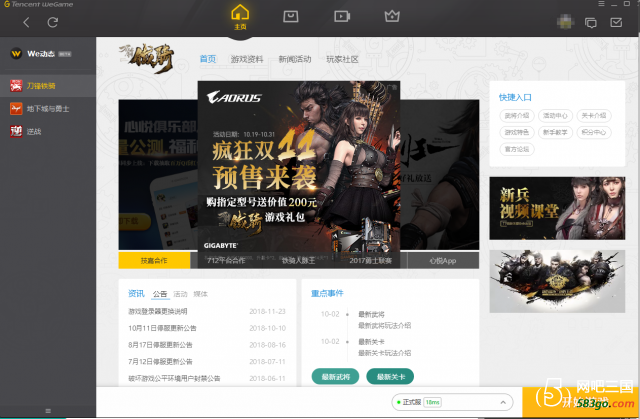Click the 铁骑 game logo

pos(147,58)
